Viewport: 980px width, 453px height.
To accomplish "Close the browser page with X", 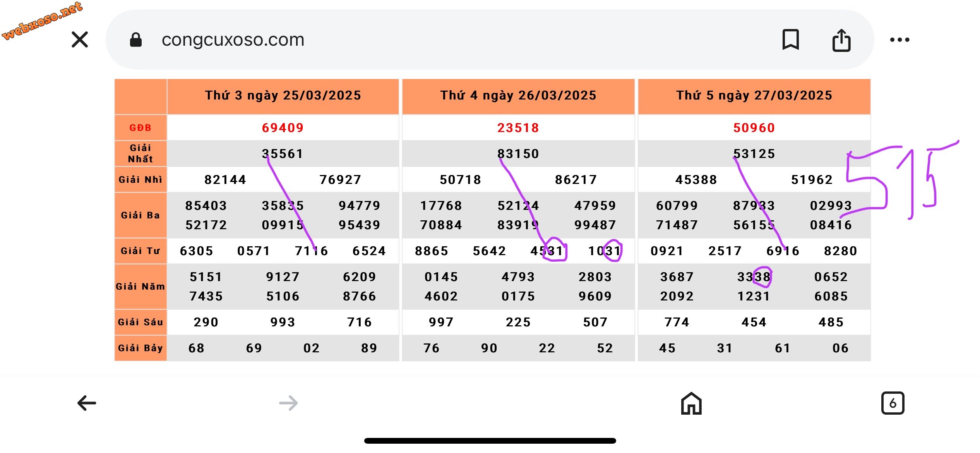I will 80,39.
